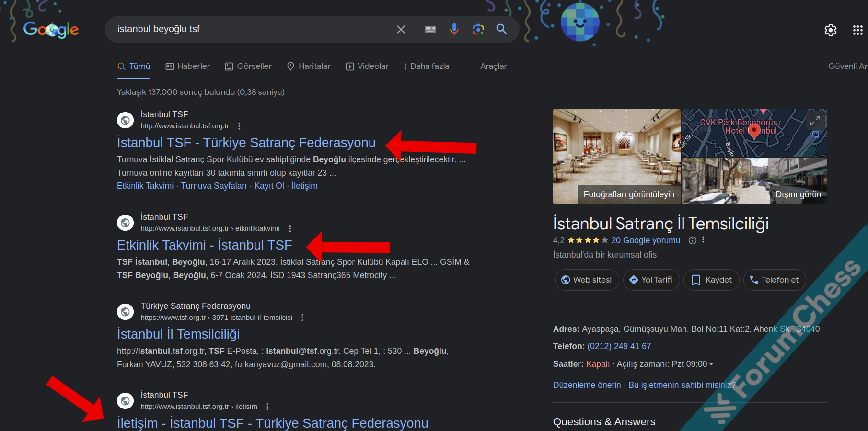Viewport: 868px width, 431px height.
Task: Open the settings gear icon
Action: 831,30
